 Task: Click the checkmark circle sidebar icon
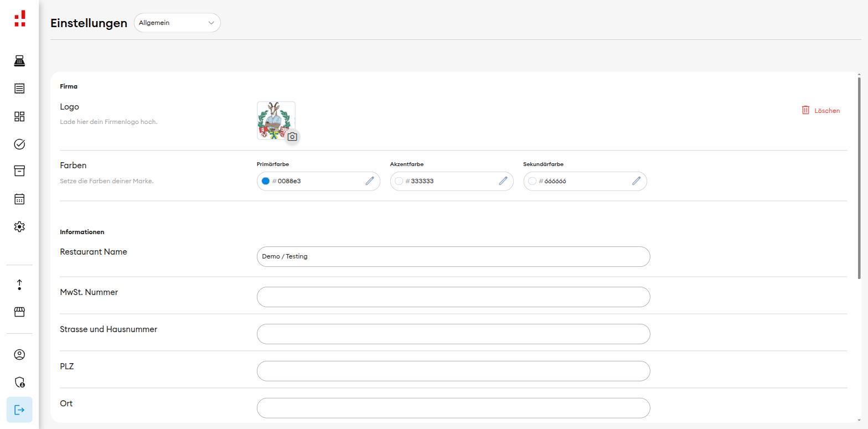coord(19,144)
